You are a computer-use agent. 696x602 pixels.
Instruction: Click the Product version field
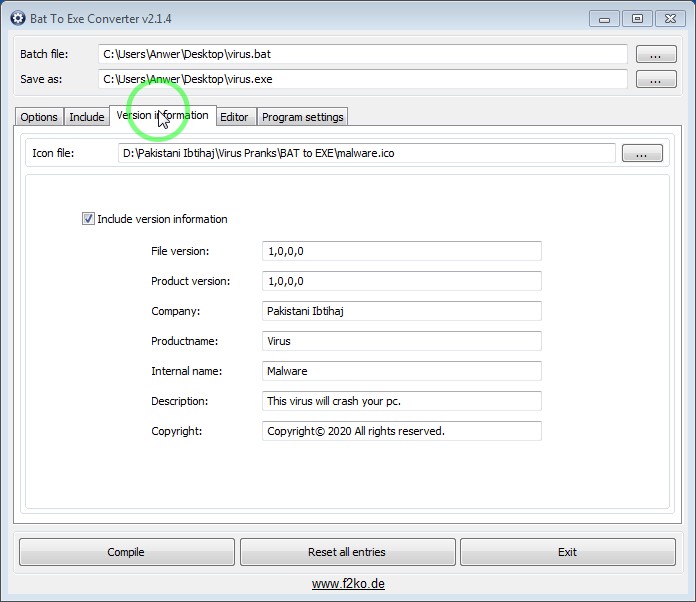click(402, 281)
